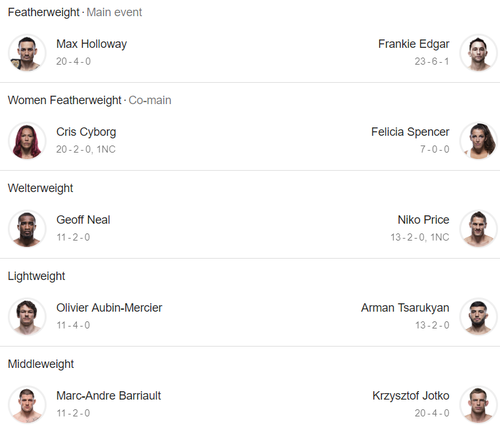
Task: Click the Arman Tsarukyan name
Action: click(405, 308)
